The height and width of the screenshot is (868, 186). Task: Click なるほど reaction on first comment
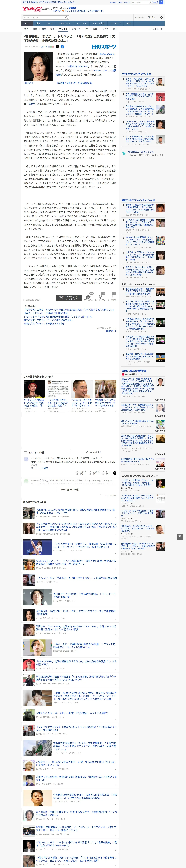pyautogui.click(x=94, y=473)
